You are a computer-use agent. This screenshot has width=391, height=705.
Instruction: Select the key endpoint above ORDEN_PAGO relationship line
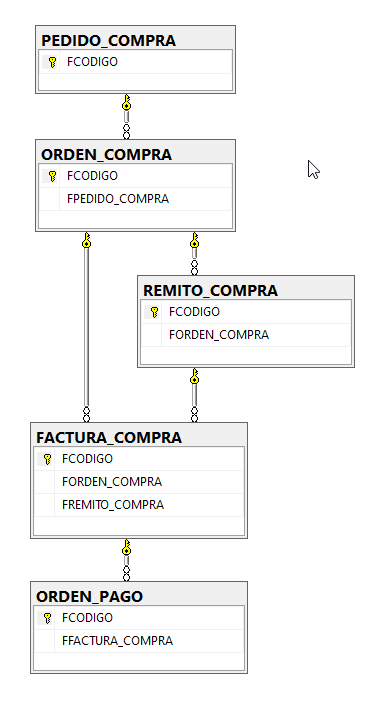[x=126, y=547]
